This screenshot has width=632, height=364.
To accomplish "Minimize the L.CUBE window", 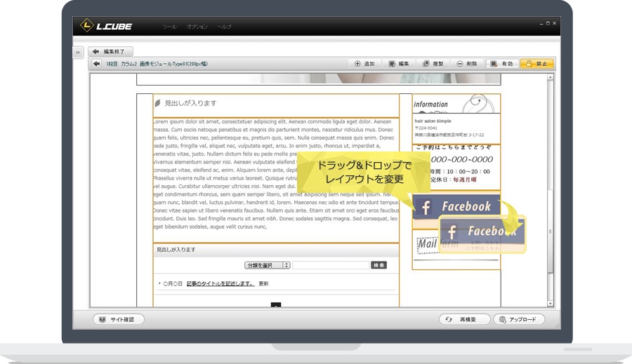I will (x=541, y=24).
